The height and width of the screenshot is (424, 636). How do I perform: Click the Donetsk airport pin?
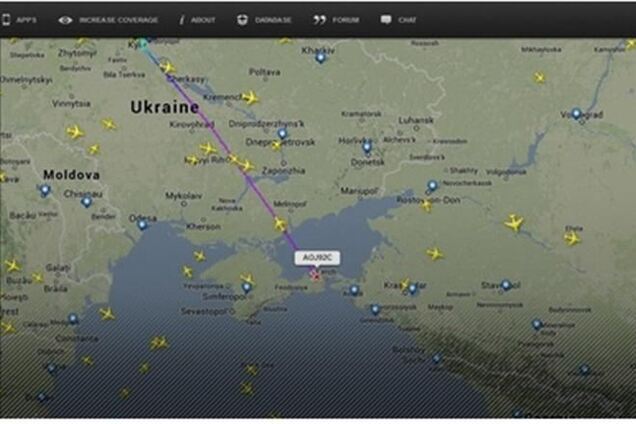(367, 148)
